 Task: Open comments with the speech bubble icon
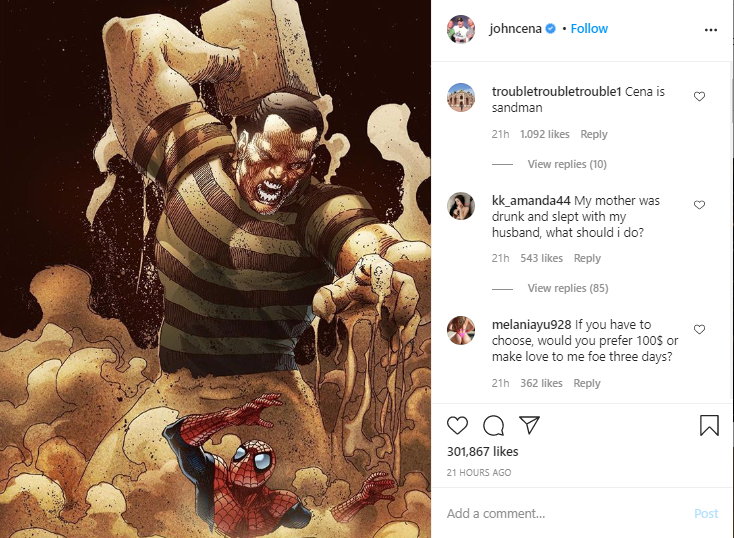(493, 425)
